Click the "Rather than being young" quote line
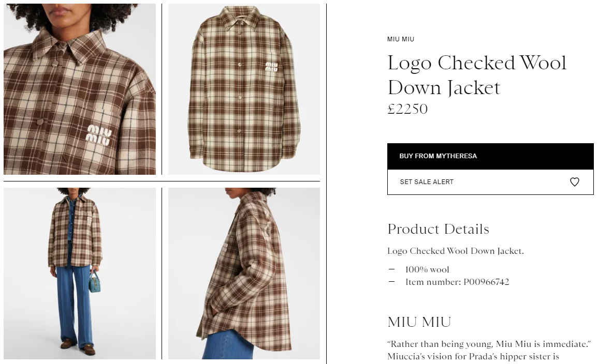 point(489,344)
